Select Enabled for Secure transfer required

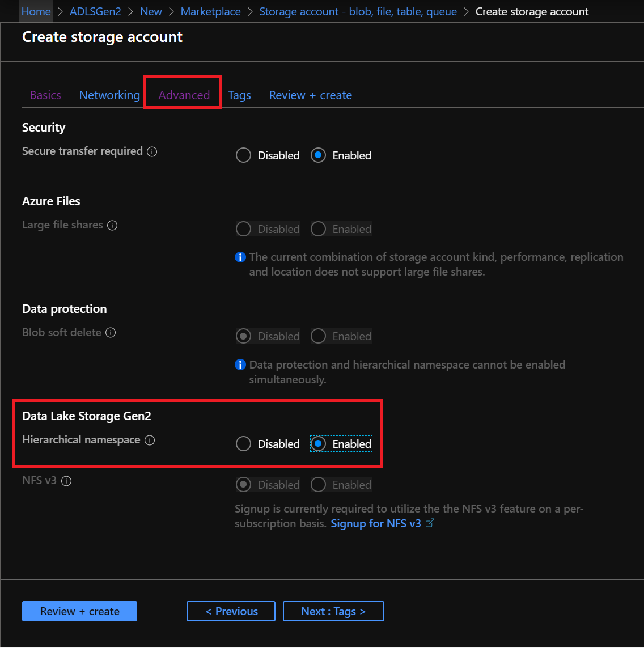(318, 155)
